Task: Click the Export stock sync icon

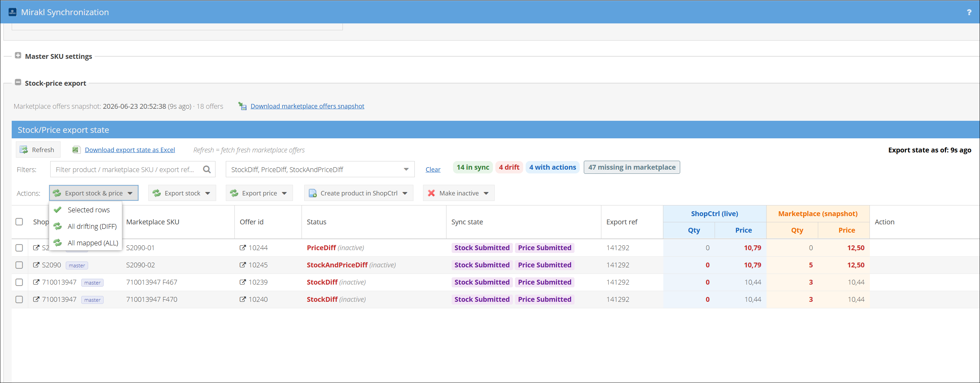Action: (x=156, y=193)
